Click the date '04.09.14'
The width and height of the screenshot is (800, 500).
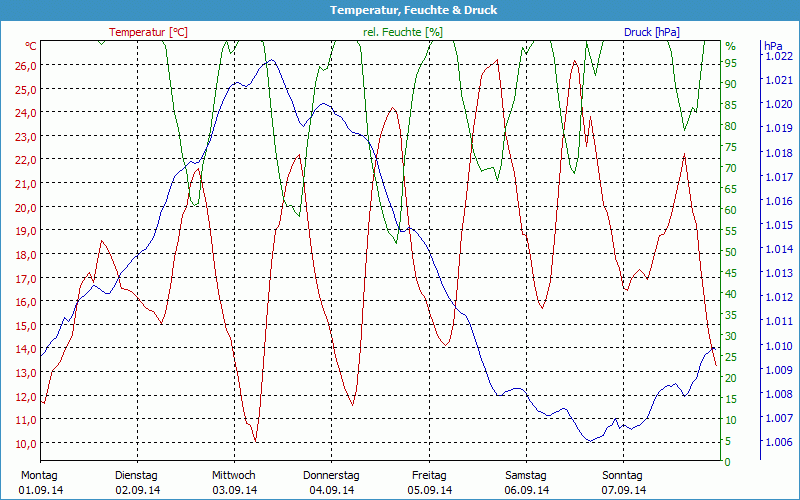[x=332, y=490]
